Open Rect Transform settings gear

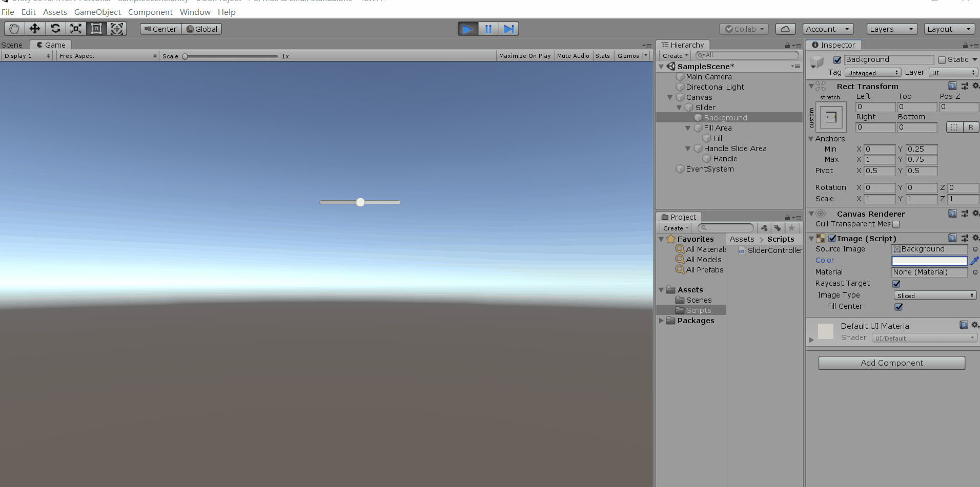[975, 86]
